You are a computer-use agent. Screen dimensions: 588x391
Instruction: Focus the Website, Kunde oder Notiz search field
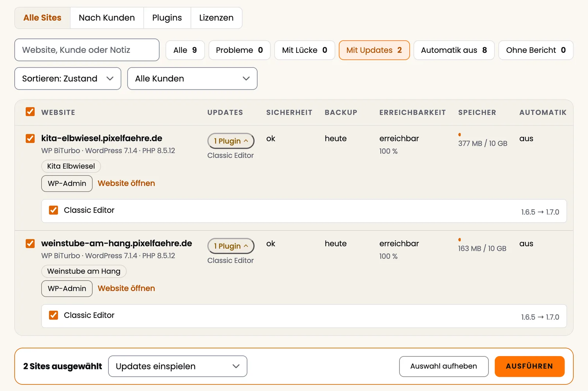pyautogui.click(x=87, y=50)
